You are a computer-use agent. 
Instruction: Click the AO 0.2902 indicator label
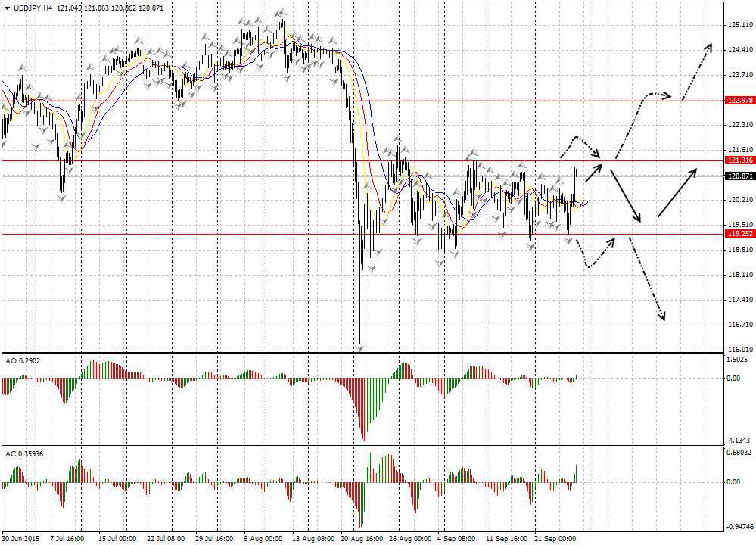coord(23,360)
